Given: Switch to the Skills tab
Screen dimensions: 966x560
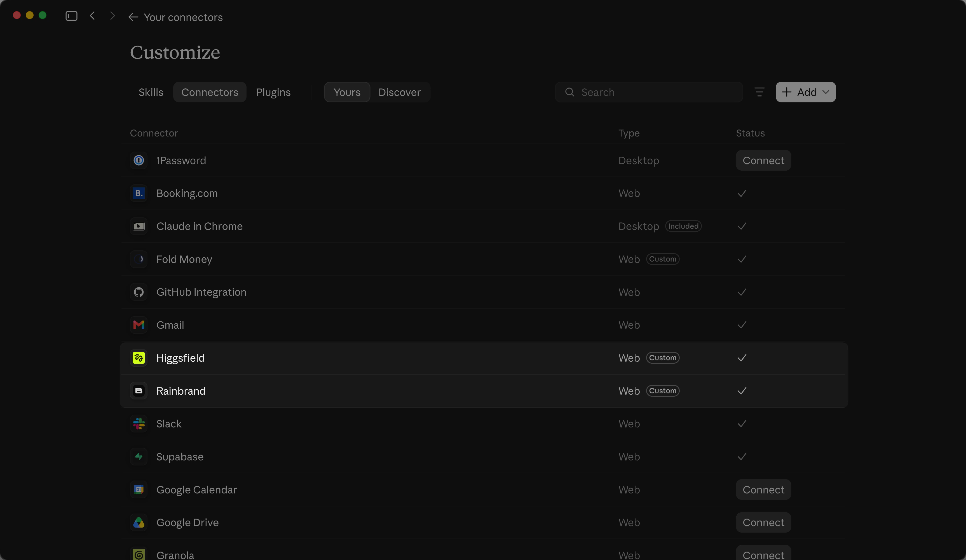Looking at the screenshot, I should click(151, 92).
